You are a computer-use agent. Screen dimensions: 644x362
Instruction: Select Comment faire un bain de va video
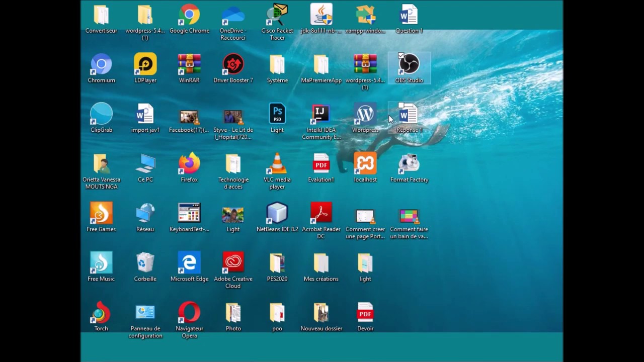[409, 217]
